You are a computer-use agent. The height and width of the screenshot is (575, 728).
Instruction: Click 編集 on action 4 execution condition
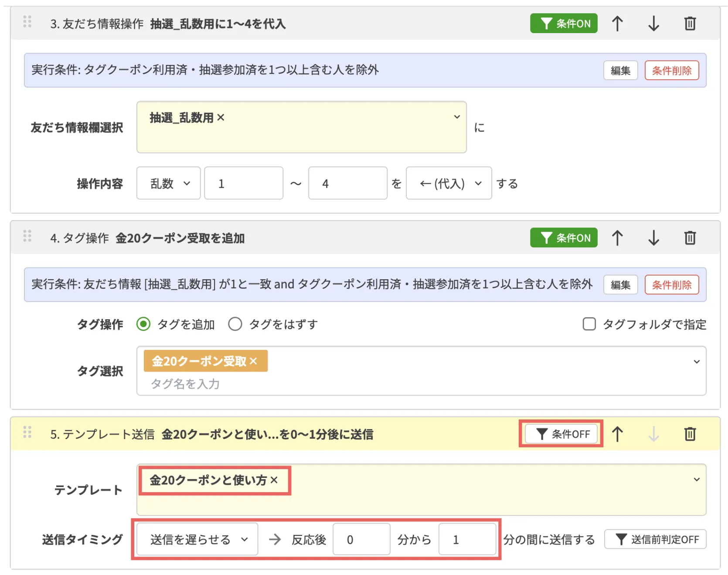point(621,285)
